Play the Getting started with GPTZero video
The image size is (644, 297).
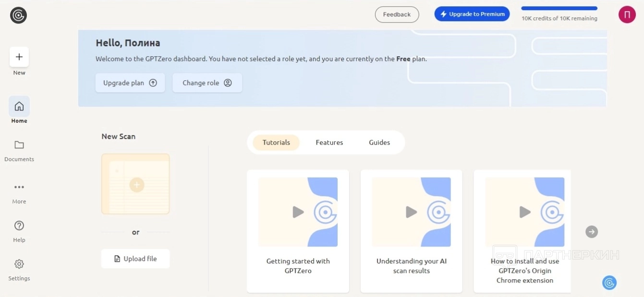[298, 212]
